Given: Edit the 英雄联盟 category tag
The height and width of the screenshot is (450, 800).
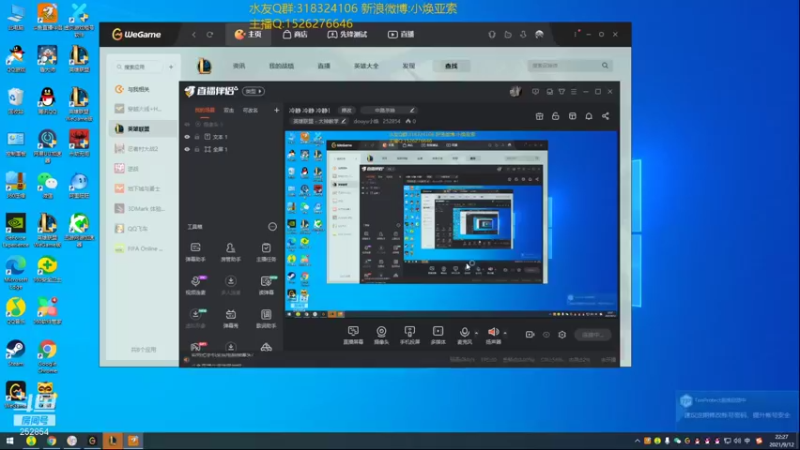Looking at the screenshot, I should [318, 121].
